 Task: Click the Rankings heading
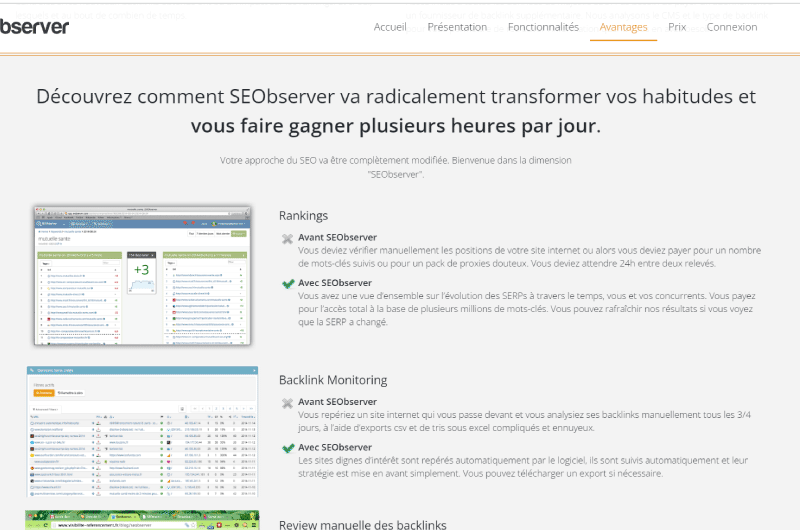point(303,216)
